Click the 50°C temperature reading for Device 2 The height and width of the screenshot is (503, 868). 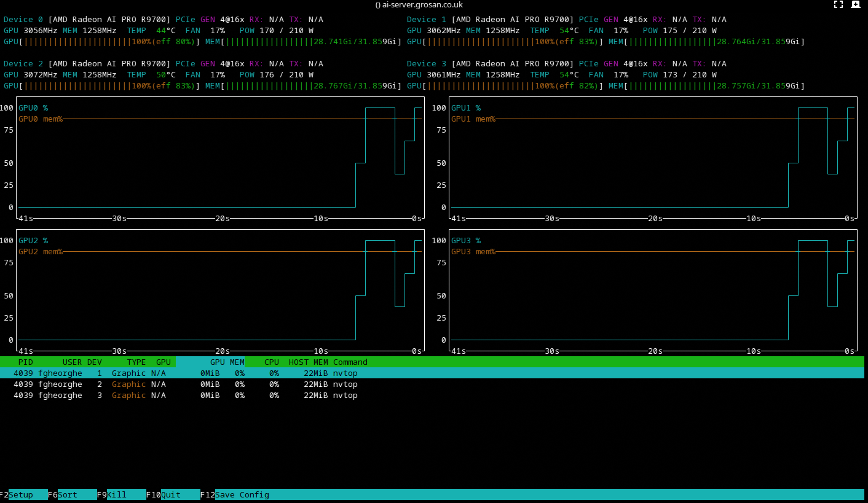[166, 75]
